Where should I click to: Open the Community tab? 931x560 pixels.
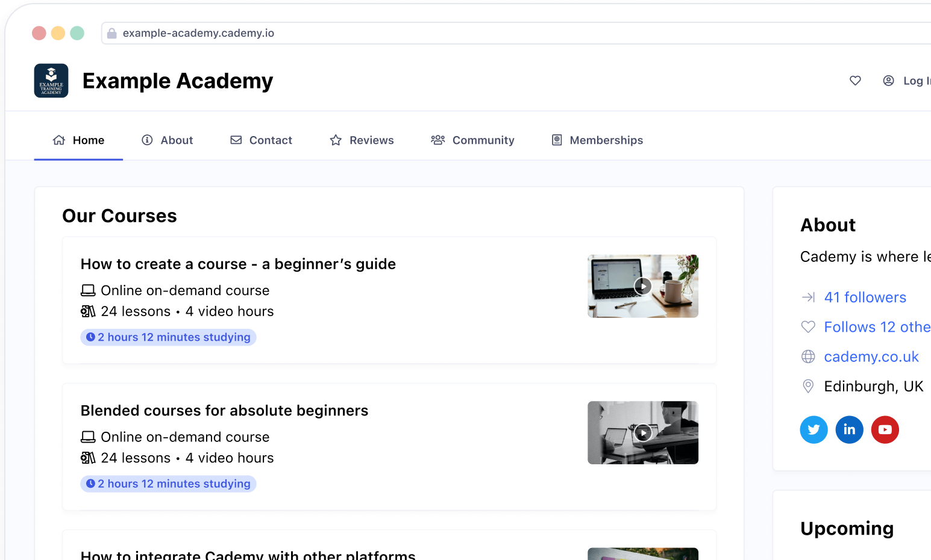click(x=472, y=140)
